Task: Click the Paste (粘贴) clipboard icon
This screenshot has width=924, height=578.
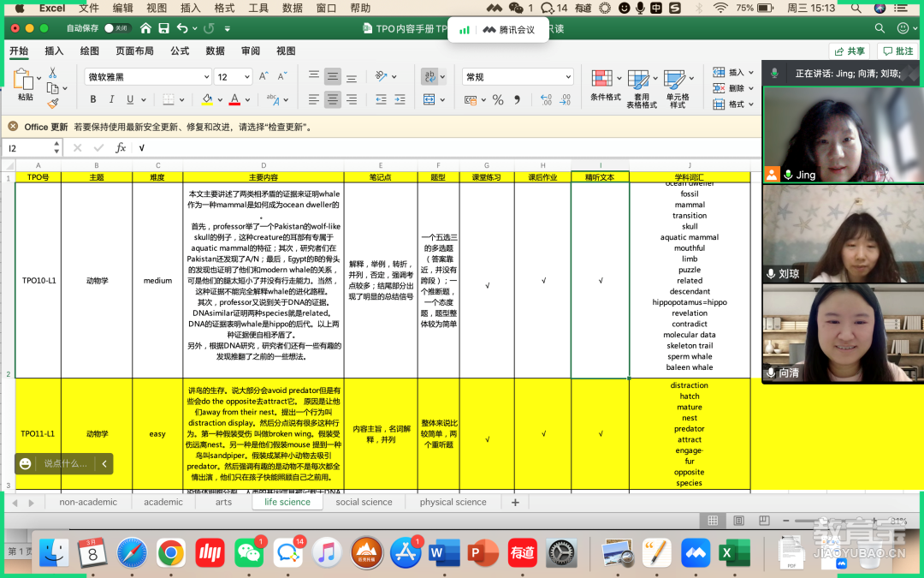Action: pos(22,80)
